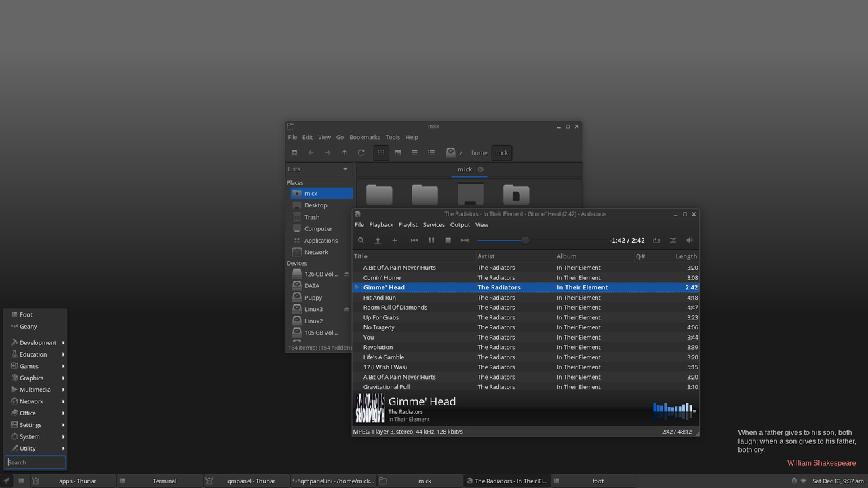This screenshot has width=868, height=488.
Task: Skip to the previous track in Audacious
Action: point(414,240)
